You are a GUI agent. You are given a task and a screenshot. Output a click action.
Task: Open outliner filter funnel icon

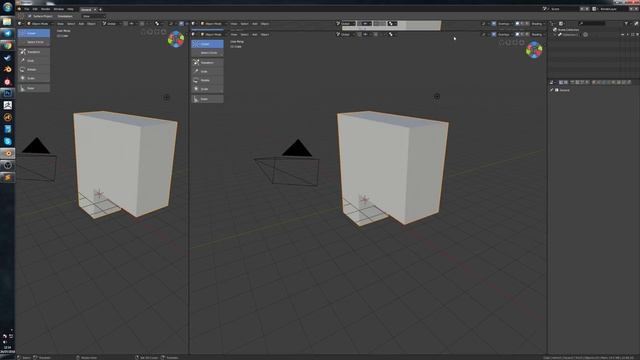pyautogui.click(x=627, y=24)
